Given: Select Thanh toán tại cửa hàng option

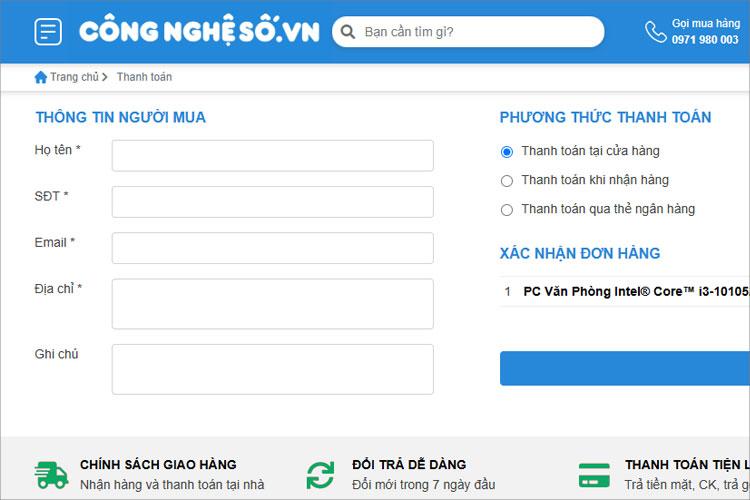Looking at the screenshot, I should 507,152.
